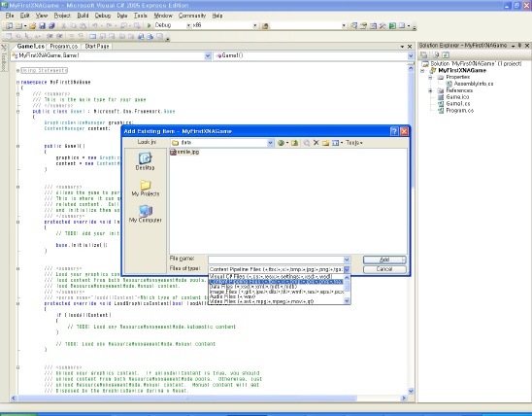Screen dimensions: 532x416
Task: Choose Video Files in the file type list
Action: (x=276, y=301)
